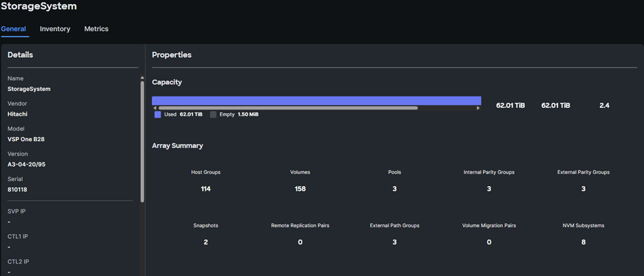Click the capacity scrollbar right arrow
This screenshot has width=644, height=276.
point(479,108)
